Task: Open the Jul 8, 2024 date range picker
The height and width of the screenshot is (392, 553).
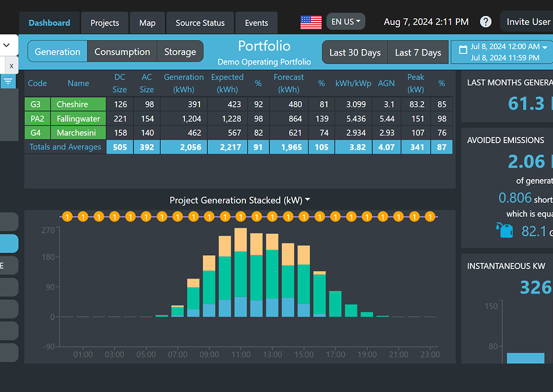Action: coord(504,52)
